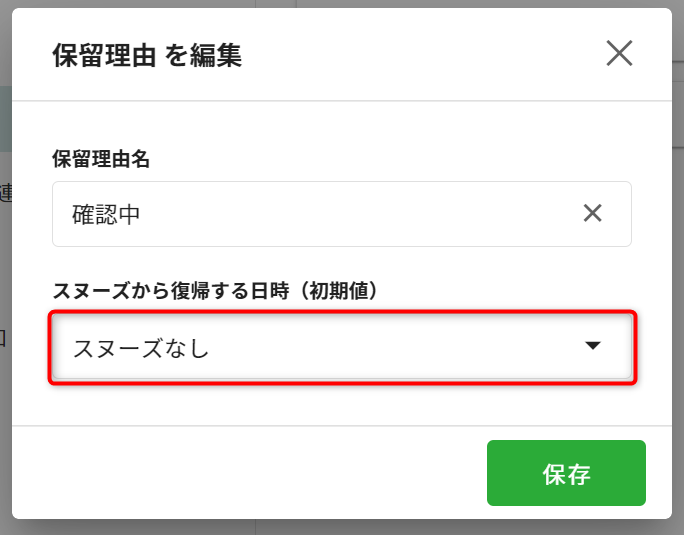Click the dialog title 保留理由 を編集

[x=147, y=55]
